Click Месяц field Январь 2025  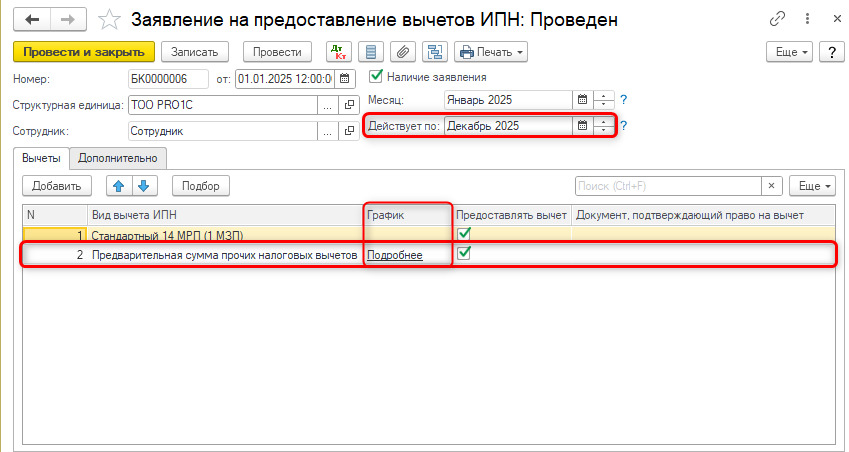508,100
